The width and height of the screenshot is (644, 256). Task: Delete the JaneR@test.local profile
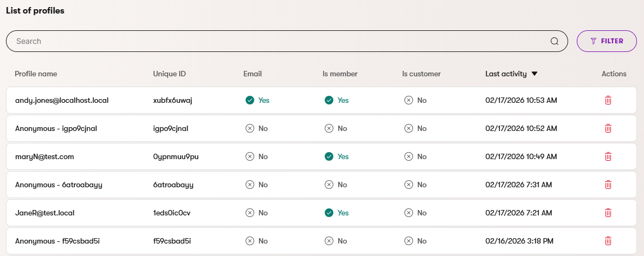608,213
